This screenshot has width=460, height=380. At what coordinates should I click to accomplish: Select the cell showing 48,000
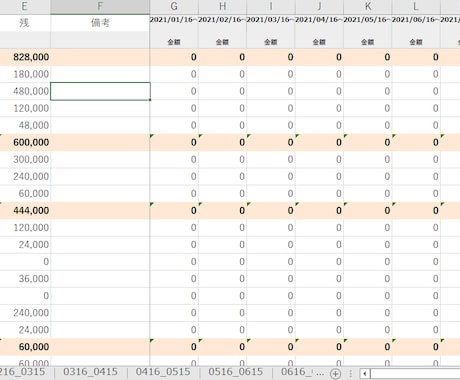(25, 125)
